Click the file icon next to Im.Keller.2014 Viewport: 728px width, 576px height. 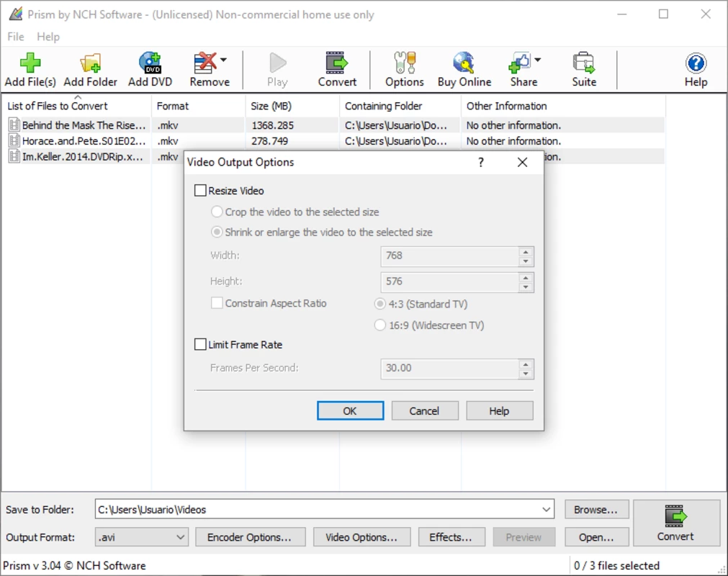[14, 157]
